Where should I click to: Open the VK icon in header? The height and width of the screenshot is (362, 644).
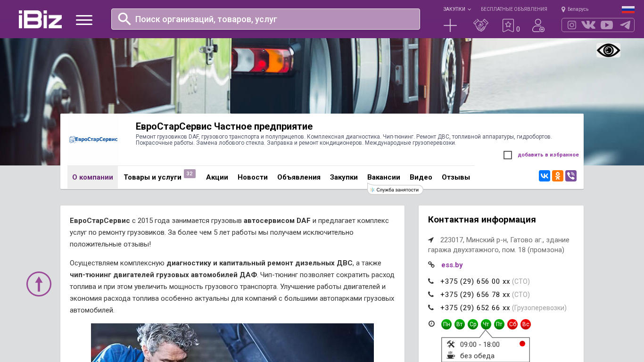point(588,25)
